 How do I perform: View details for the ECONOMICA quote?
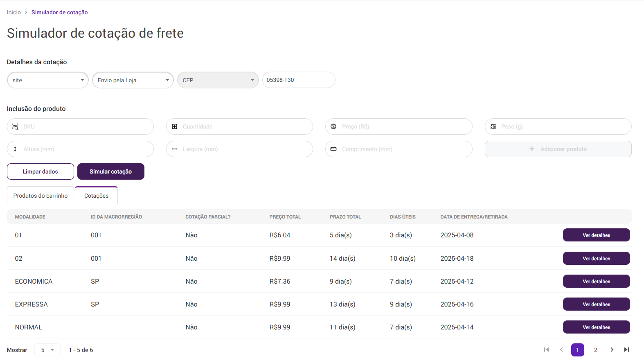596,282
